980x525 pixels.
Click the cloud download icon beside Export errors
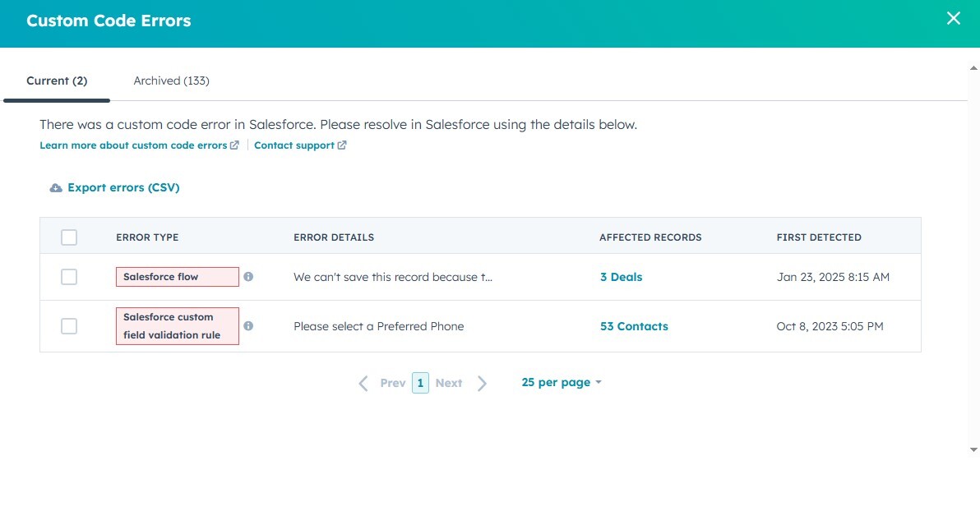pos(56,188)
